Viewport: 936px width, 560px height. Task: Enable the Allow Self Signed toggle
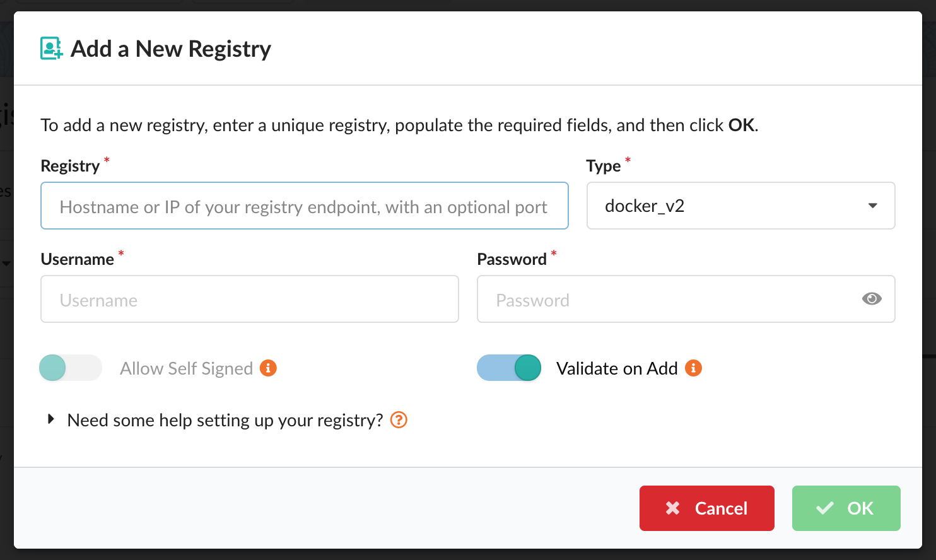click(x=70, y=368)
